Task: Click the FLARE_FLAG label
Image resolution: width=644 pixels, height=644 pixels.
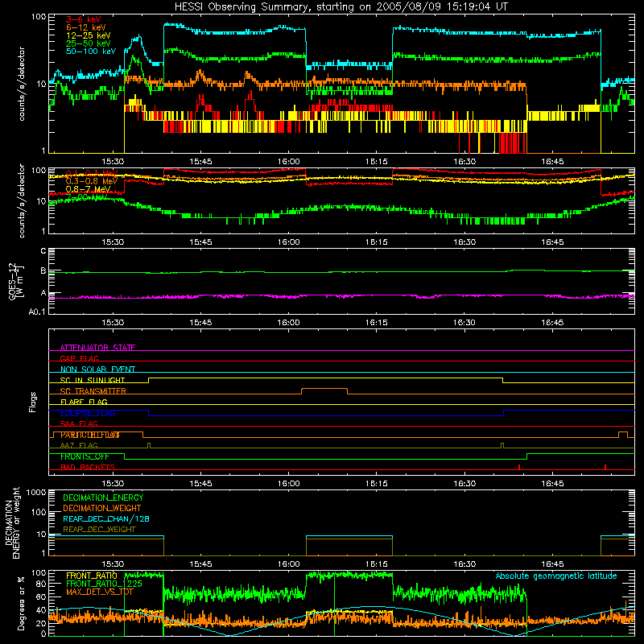Action: pos(84,402)
